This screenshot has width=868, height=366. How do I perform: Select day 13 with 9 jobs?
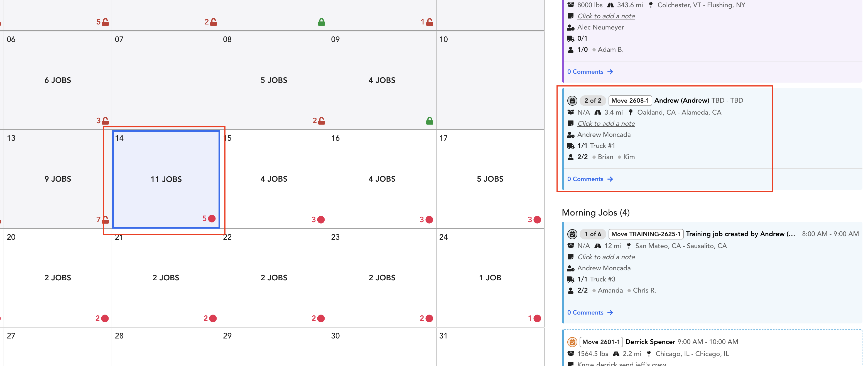(x=58, y=179)
